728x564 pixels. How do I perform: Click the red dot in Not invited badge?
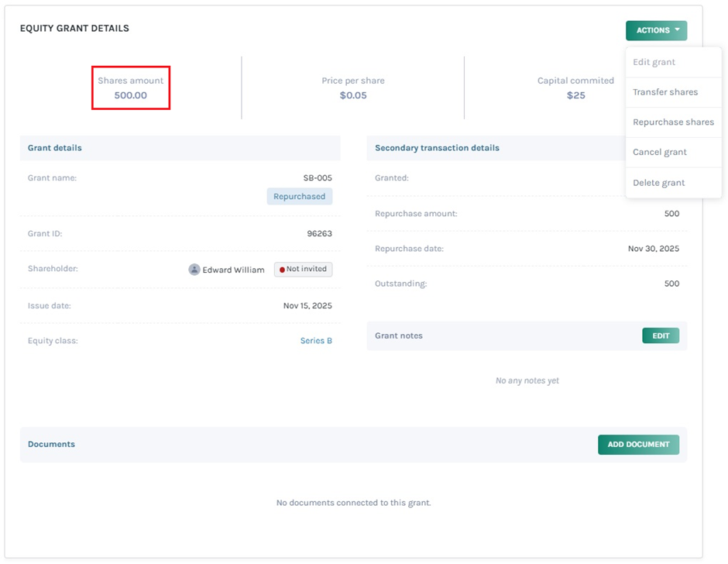[x=282, y=270]
